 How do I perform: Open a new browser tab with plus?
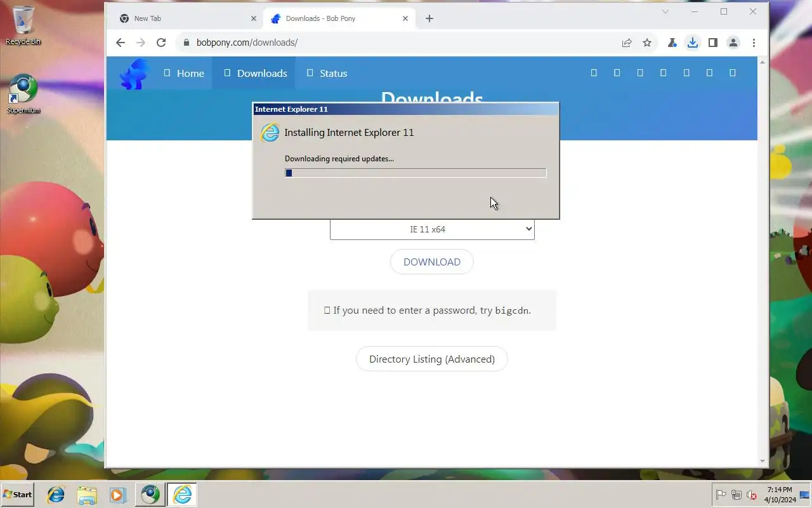429,18
